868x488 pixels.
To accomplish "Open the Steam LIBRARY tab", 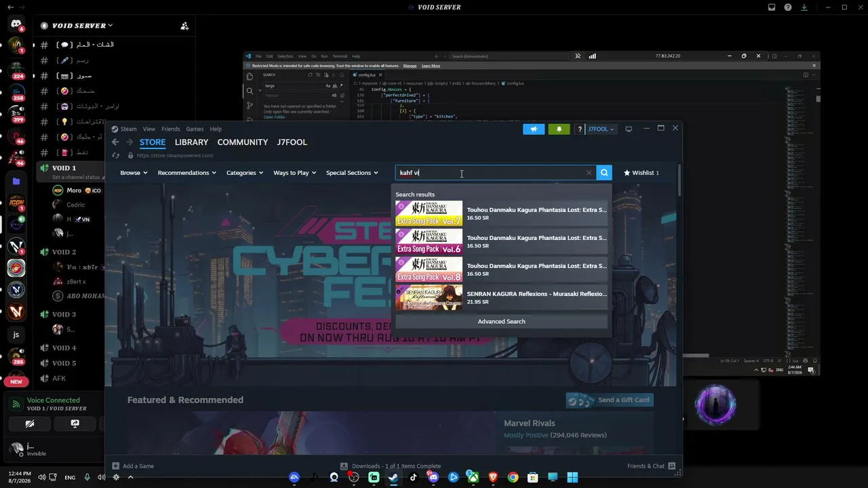I will point(191,142).
